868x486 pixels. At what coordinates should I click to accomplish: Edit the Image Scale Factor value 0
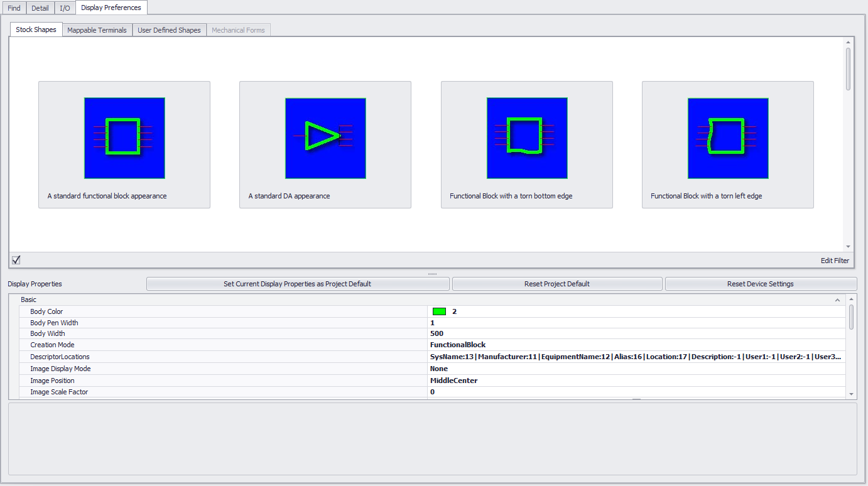[636, 392]
